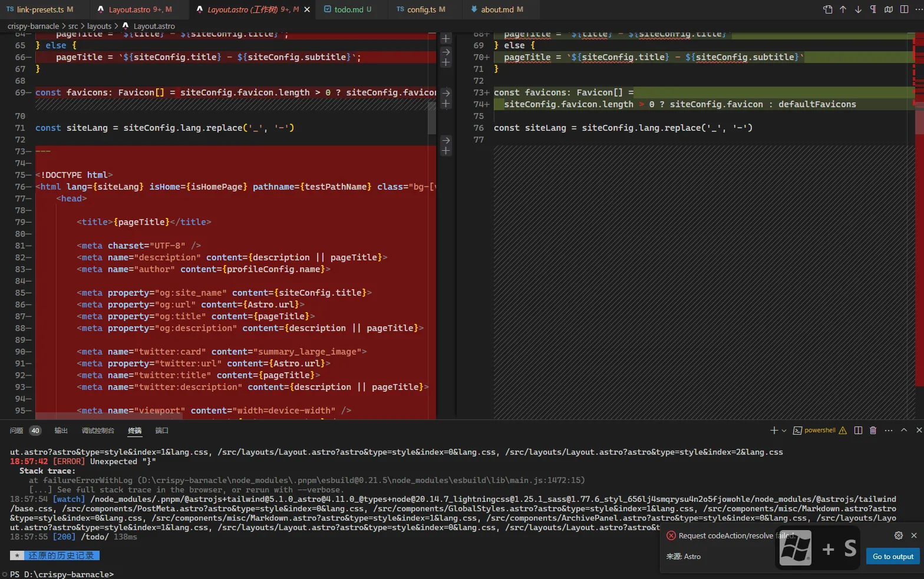Viewport: 924px width, 579px height.
Task: Delete the terminal with the trash icon
Action: click(x=873, y=431)
